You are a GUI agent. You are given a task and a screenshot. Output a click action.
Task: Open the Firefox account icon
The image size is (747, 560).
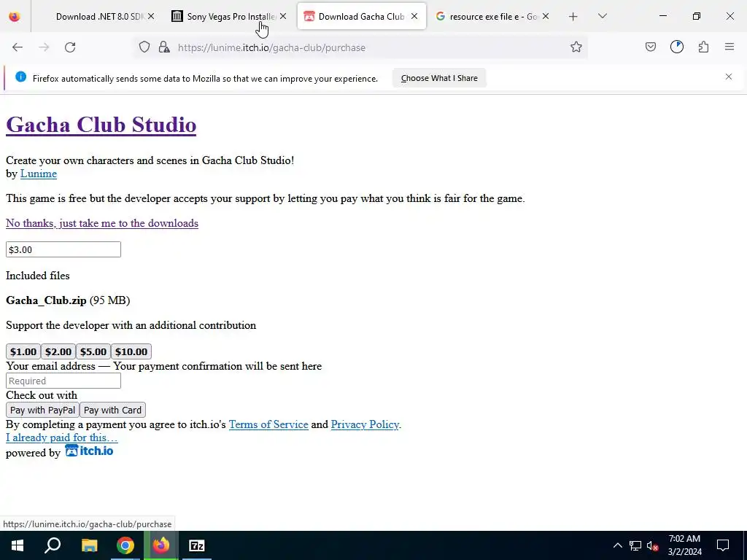pos(676,47)
